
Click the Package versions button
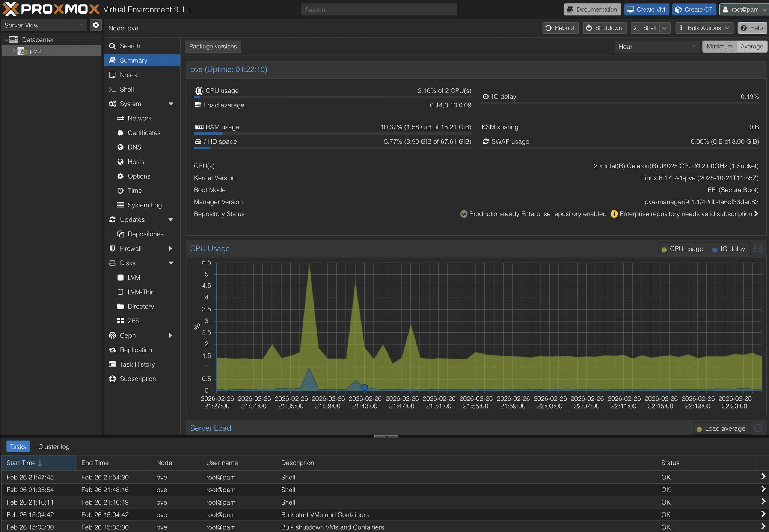(x=213, y=46)
